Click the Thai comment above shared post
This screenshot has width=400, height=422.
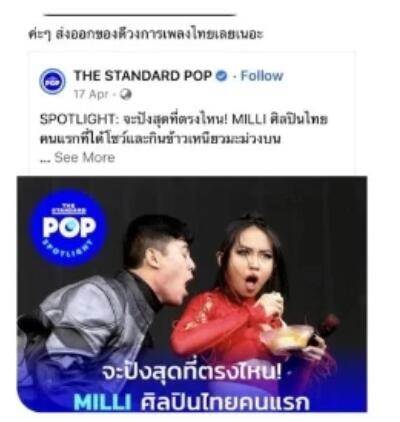pos(146,35)
